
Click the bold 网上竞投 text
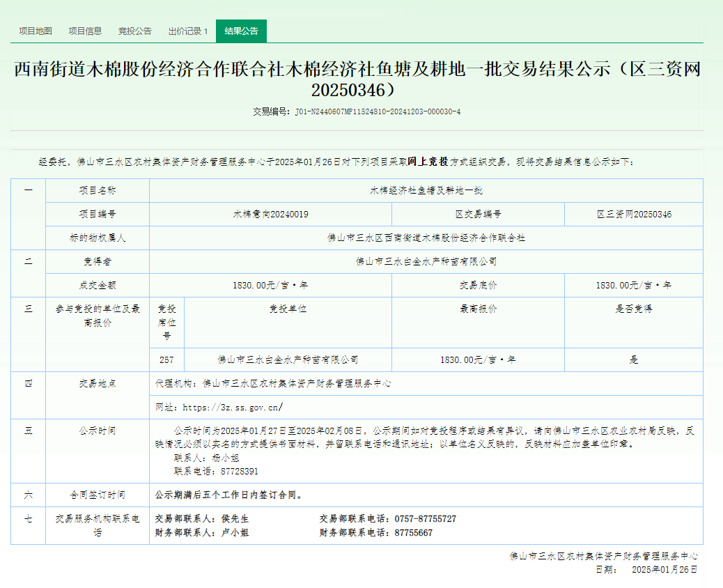point(428,162)
